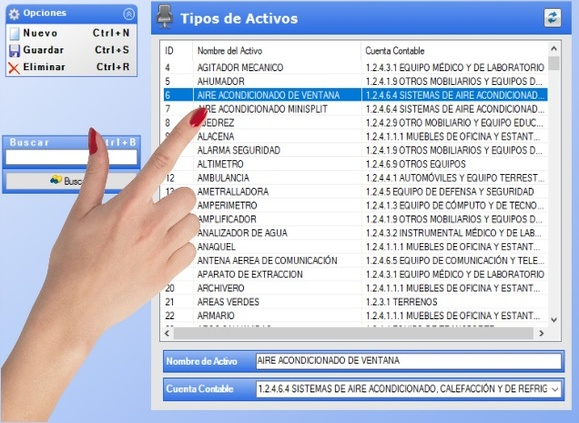Viewport: 579px width, 423px height.
Task: Click the list's scroll up arrow
Action: (x=554, y=48)
